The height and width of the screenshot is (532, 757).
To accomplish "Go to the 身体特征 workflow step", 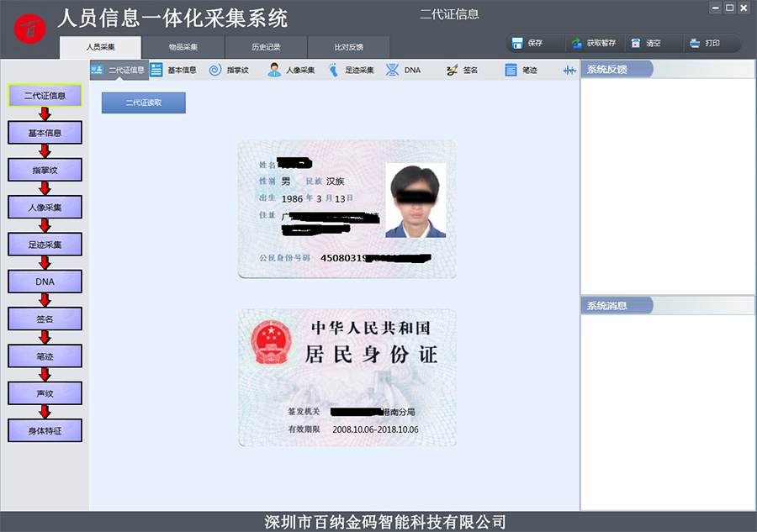I will coord(45,430).
